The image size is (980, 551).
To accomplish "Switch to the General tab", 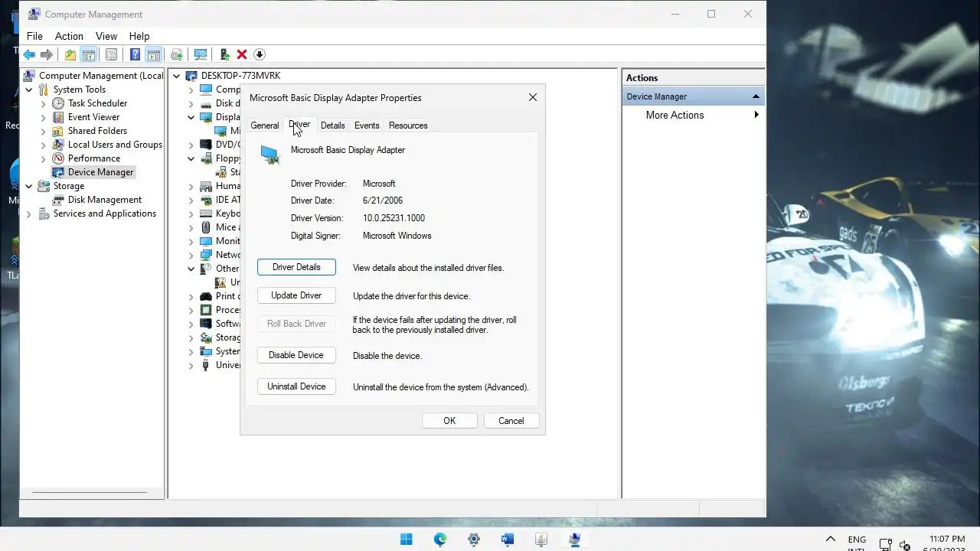I will coord(265,126).
